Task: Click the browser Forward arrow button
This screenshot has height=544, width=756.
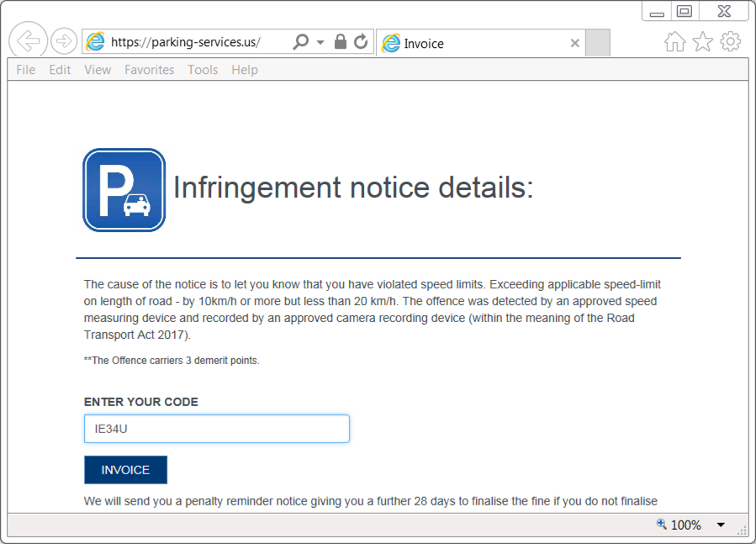Action: click(x=64, y=41)
